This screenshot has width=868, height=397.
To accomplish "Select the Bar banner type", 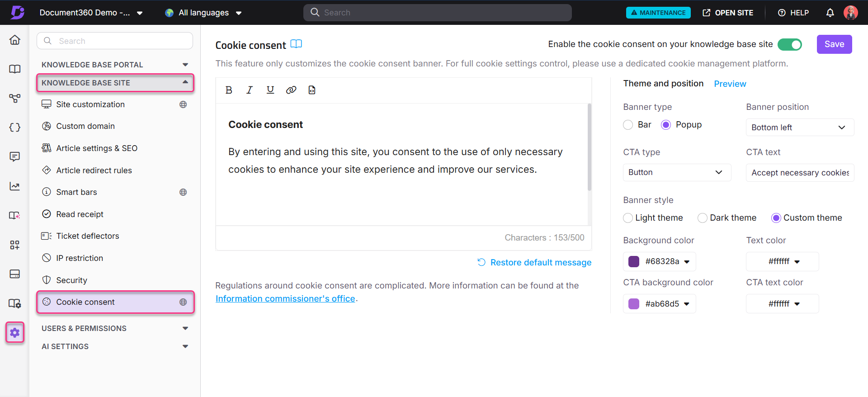I will [x=627, y=124].
